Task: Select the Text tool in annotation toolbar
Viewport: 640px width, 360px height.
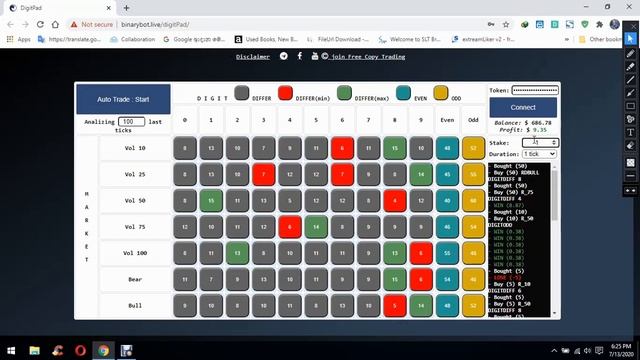Action: (x=631, y=132)
